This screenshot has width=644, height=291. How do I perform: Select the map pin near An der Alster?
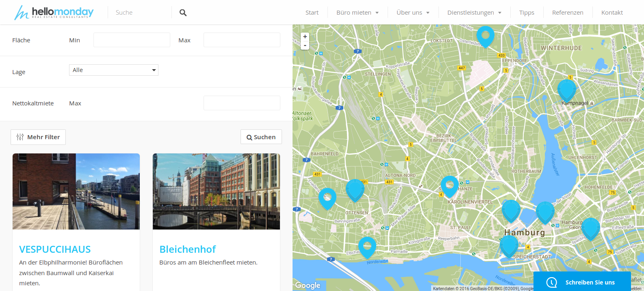(x=545, y=213)
